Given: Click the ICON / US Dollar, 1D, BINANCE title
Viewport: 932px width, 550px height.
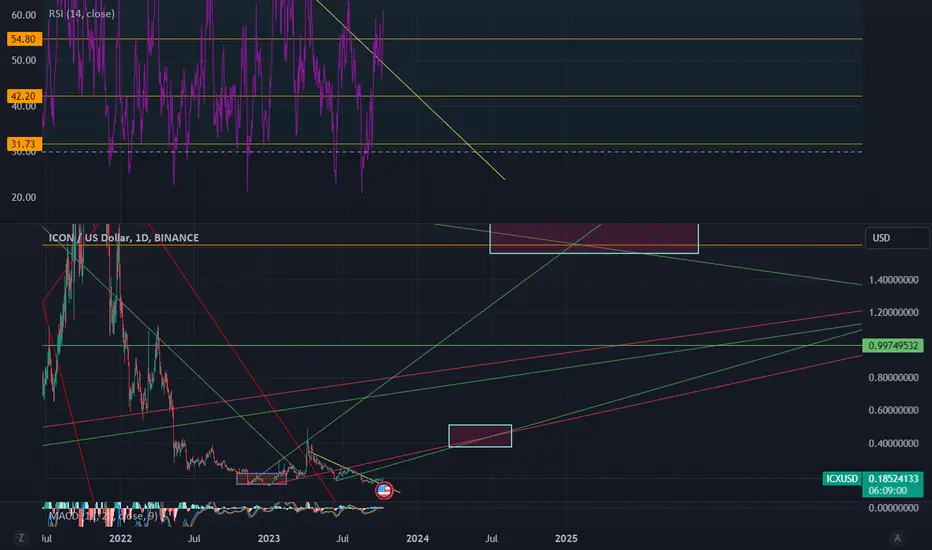Looking at the screenshot, I should [x=124, y=238].
